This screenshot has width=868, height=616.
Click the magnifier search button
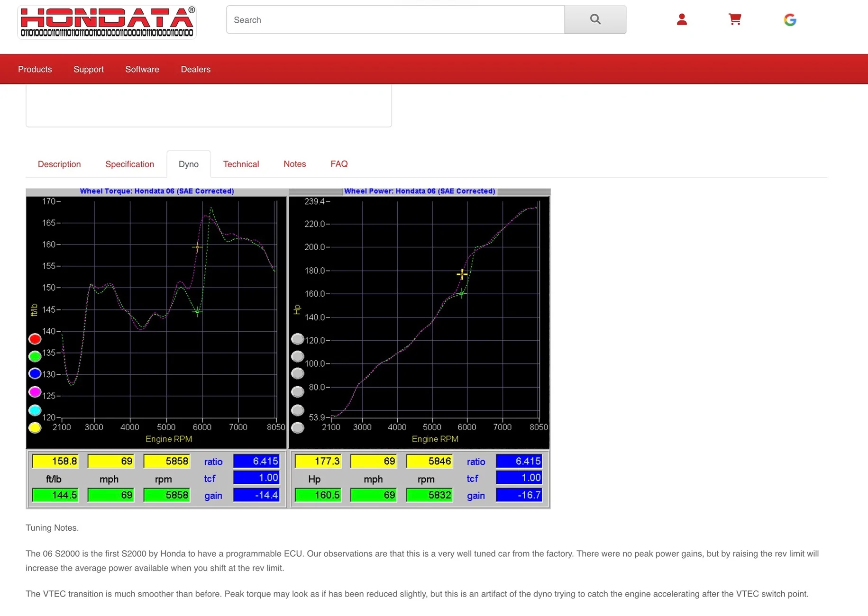(595, 19)
